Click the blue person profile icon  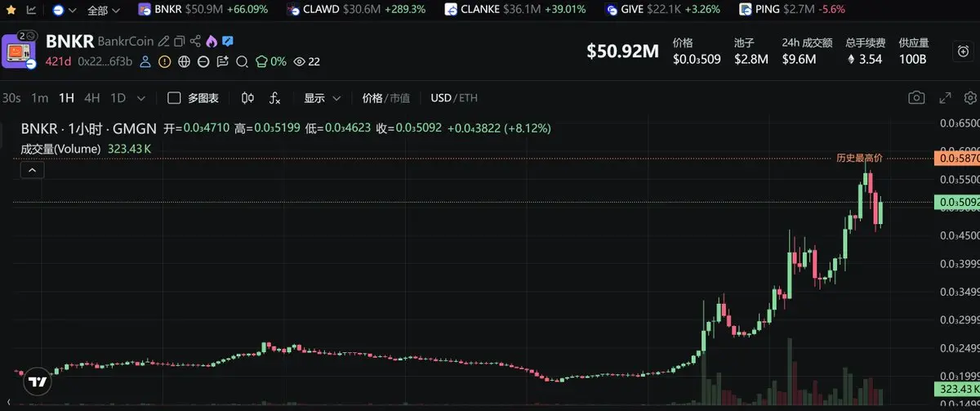[x=146, y=61]
